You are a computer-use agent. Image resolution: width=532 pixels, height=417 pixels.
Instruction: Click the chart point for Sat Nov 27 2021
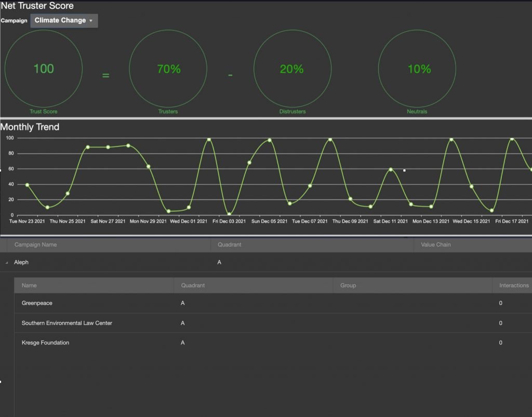pos(108,147)
